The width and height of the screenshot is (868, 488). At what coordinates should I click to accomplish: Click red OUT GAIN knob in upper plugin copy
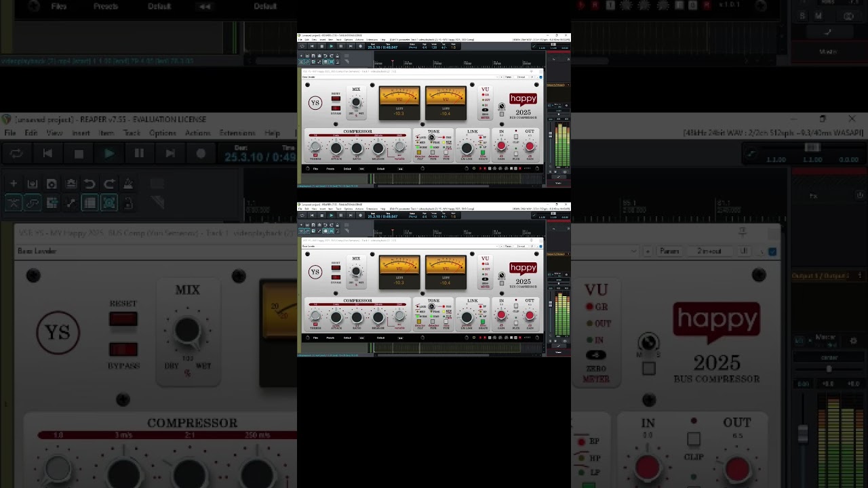(x=530, y=146)
